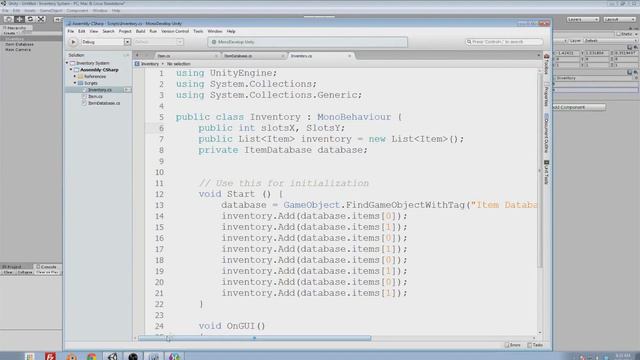Open the Build menu in MonoDevelop
Image resolution: width=640 pixels, height=360 pixels.
[x=140, y=31]
